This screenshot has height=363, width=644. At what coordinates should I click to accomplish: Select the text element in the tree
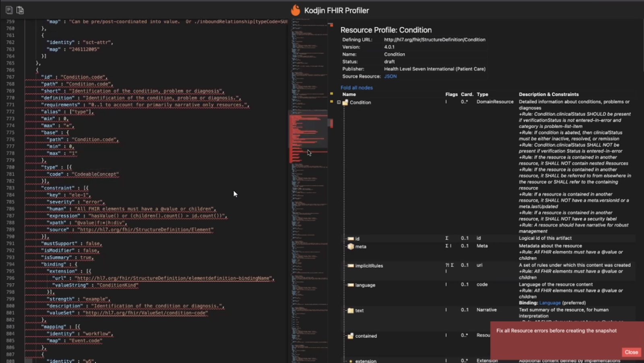pyautogui.click(x=359, y=310)
